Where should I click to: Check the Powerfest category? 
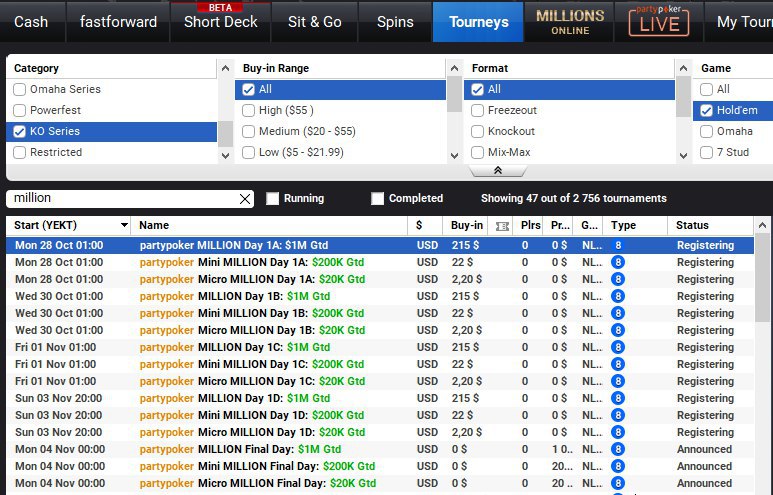click(20, 110)
